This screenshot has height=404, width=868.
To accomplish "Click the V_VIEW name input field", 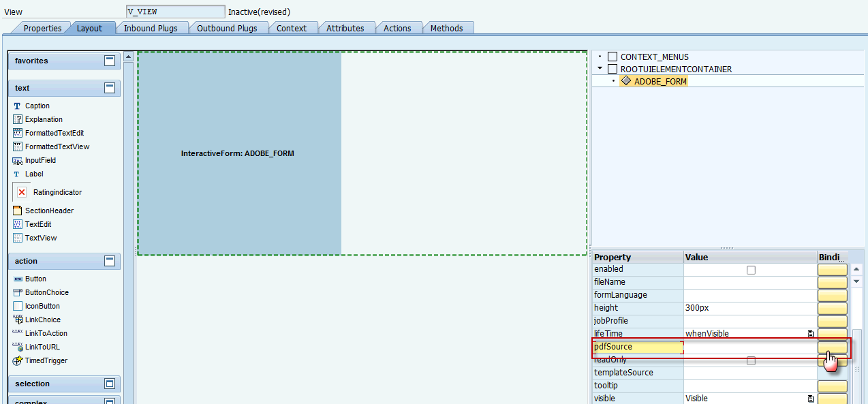I will click(174, 11).
